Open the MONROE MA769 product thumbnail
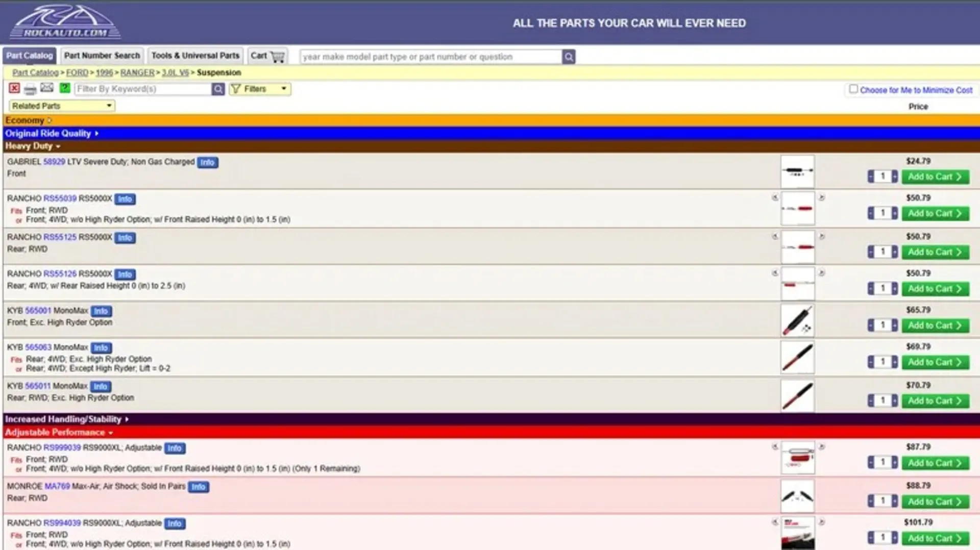The width and height of the screenshot is (980, 550). tap(797, 496)
